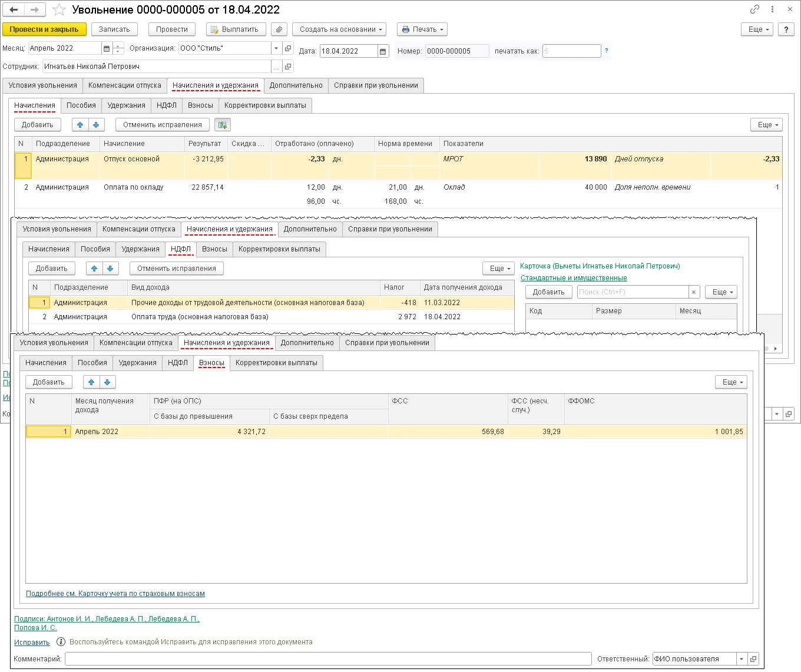Click Отменить исправления above the Начисления table

(x=163, y=125)
